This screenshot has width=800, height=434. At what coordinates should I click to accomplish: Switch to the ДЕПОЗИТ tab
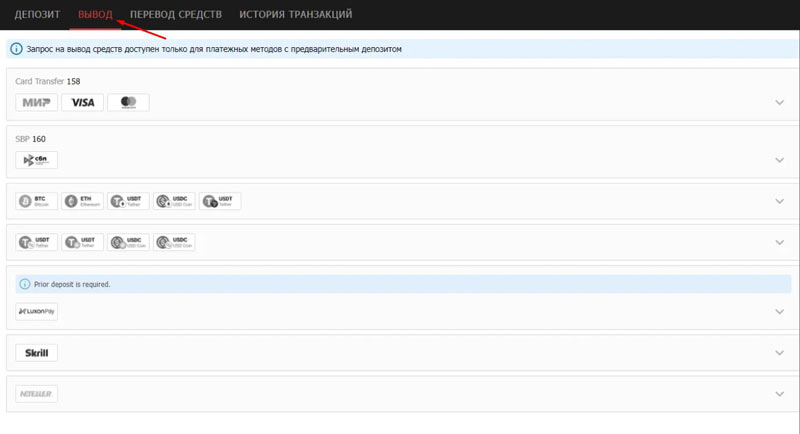click(37, 14)
